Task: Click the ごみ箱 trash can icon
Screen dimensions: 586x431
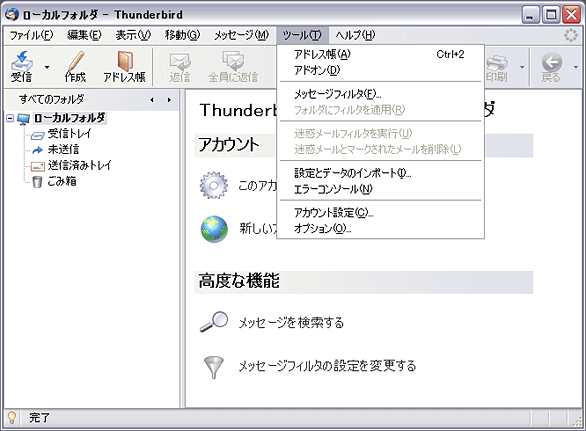Action: 37,182
